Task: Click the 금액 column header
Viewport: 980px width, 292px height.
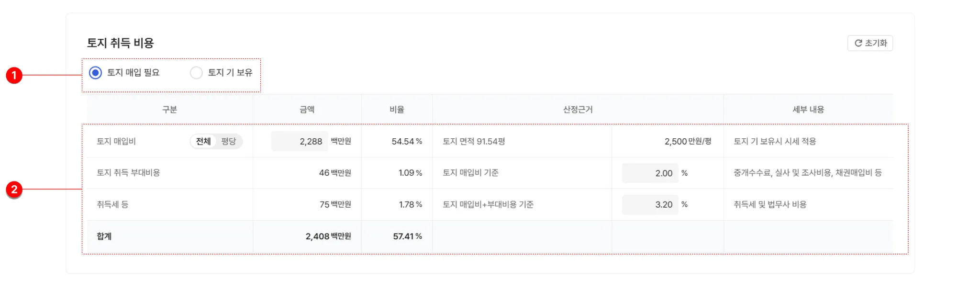Action: pos(307,110)
